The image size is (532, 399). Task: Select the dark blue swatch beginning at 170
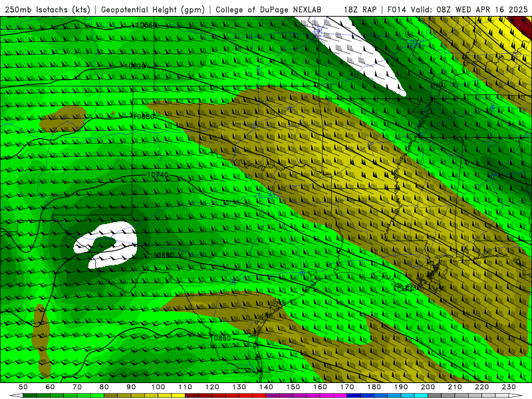(x=354, y=396)
